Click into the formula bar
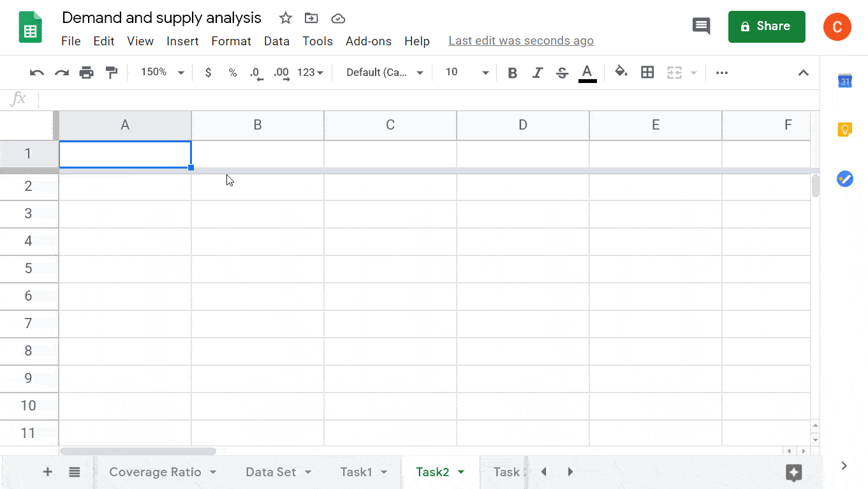Viewport: 868px width, 489px height. click(x=427, y=99)
